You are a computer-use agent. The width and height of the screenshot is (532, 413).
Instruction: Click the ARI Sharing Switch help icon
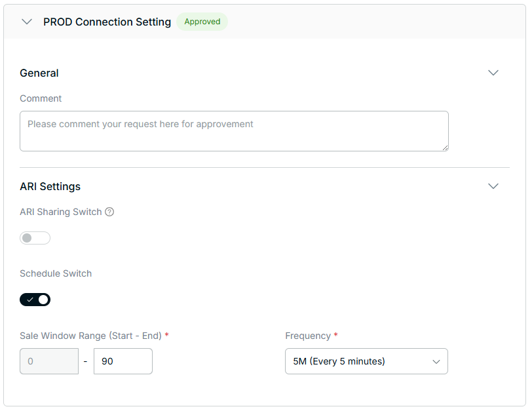pyautogui.click(x=109, y=212)
